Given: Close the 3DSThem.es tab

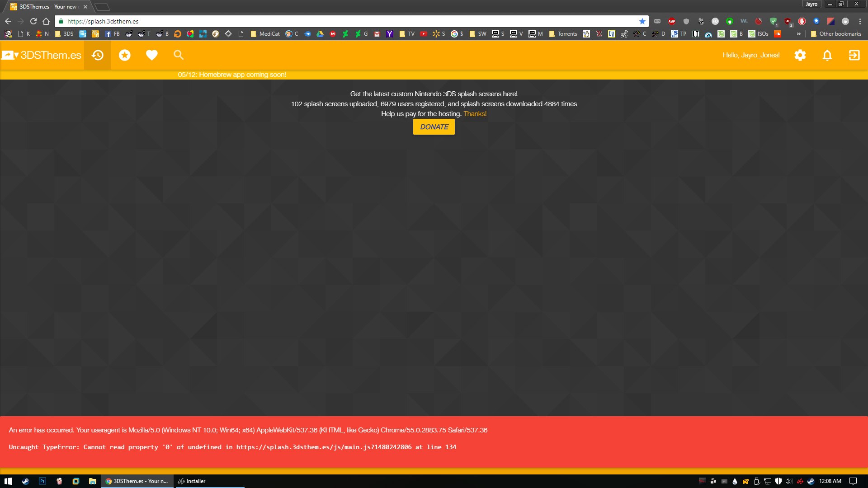Looking at the screenshot, I should (85, 7).
